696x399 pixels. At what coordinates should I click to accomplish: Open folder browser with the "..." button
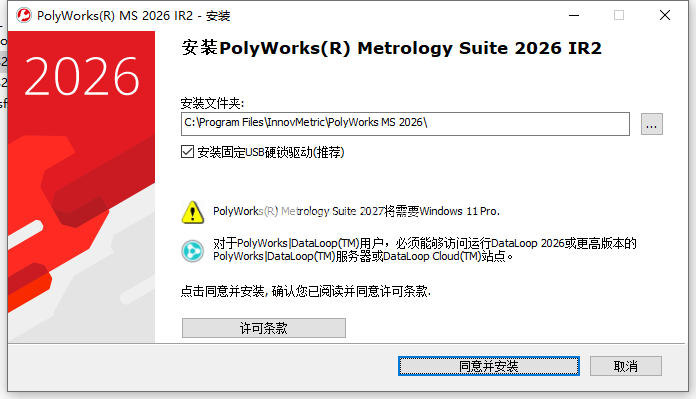click(652, 124)
